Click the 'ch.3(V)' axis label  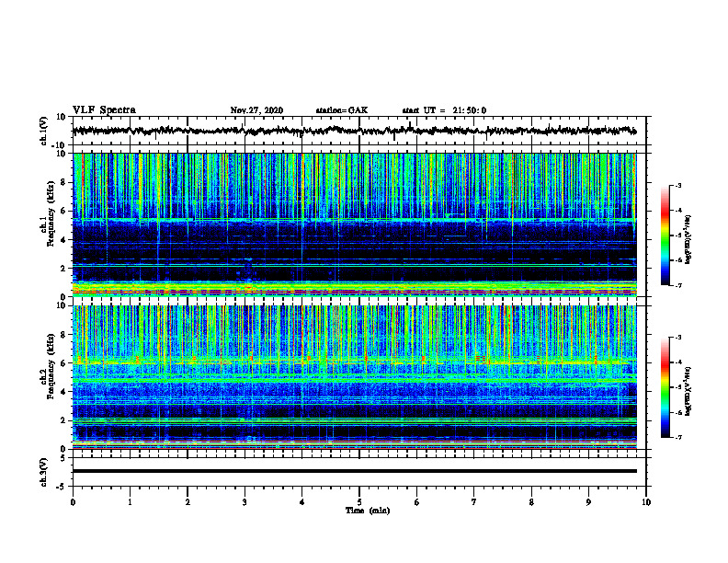[x=43, y=472]
